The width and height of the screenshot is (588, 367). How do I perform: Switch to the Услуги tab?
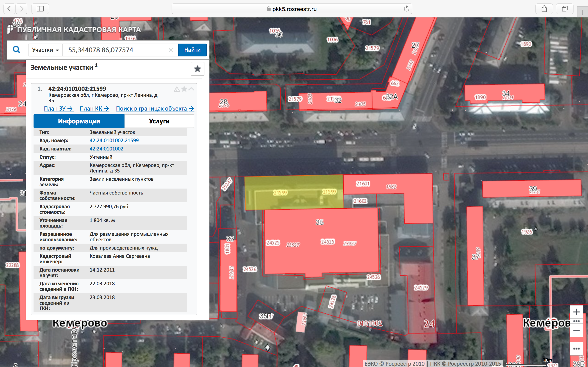(159, 121)
